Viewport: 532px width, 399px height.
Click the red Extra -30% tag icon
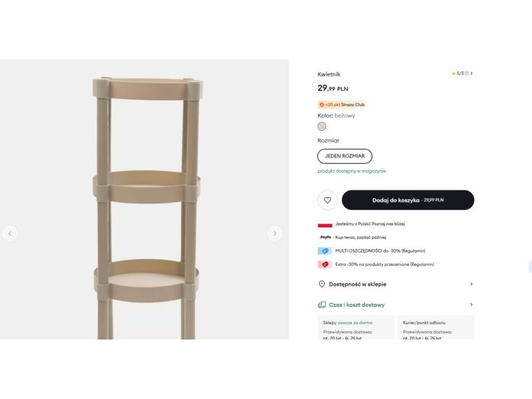click(x=325, y=265)
